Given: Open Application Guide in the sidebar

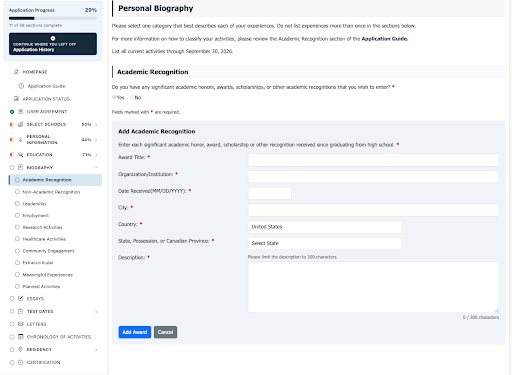Looking at the screenshot, I should [x=46, y=86].
